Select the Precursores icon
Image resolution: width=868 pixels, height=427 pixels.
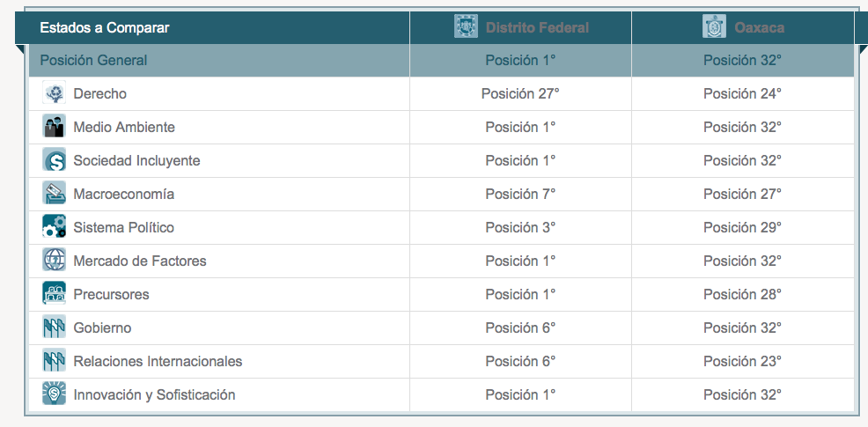55,293
